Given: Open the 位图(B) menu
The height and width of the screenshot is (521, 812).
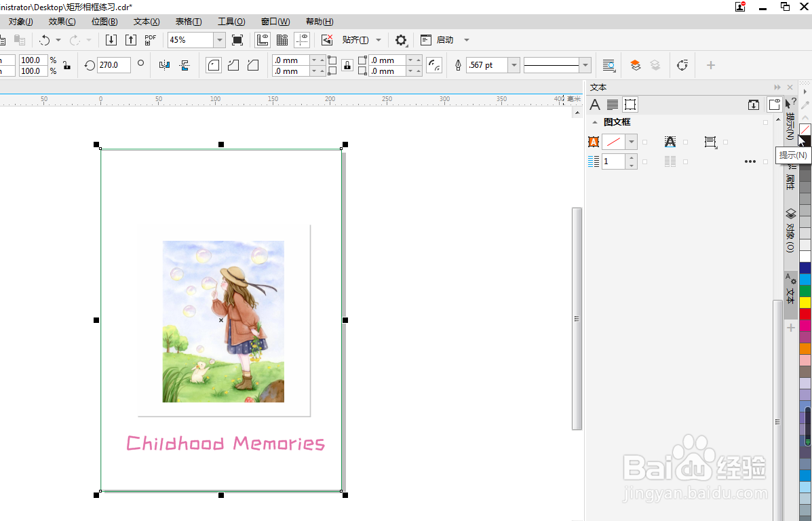Looking at the screenshot, I should 104,22.
